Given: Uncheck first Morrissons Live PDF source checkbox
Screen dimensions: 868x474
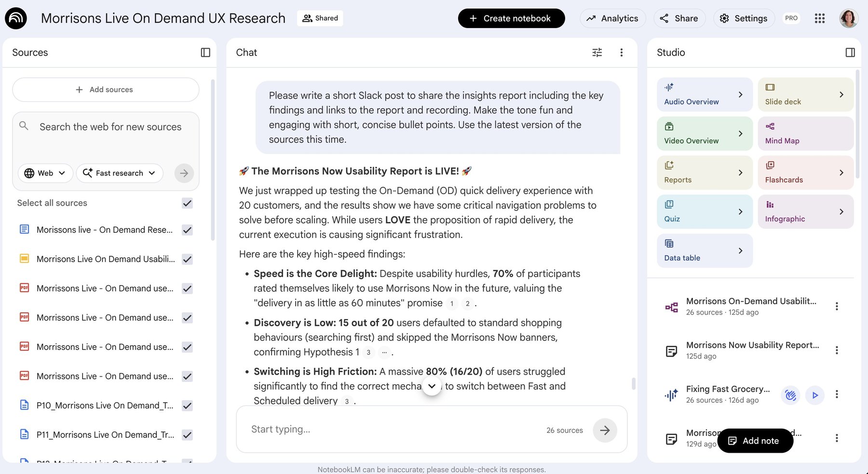Looking at the screenshot, I should (187, 289).
